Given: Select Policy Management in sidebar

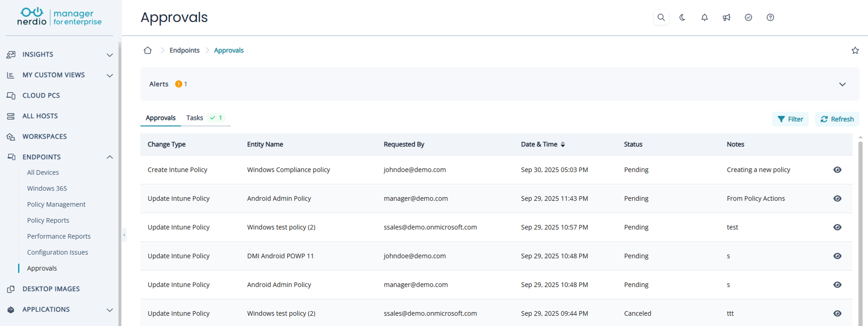Looking at the screenshot, I should [x=56, y=204].
